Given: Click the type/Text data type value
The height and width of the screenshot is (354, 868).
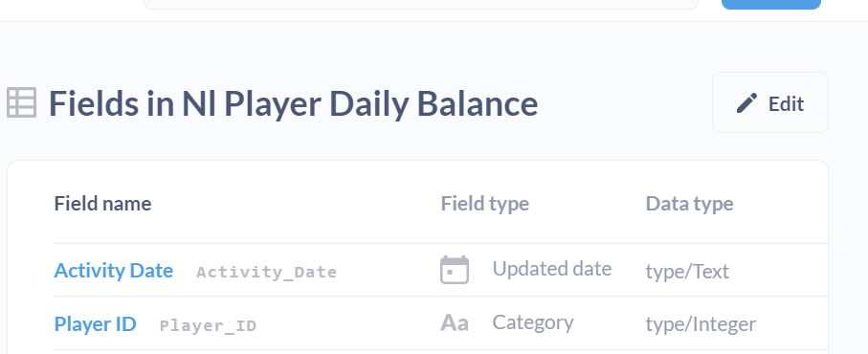Looking at the screenshot, I should point(687,271).
